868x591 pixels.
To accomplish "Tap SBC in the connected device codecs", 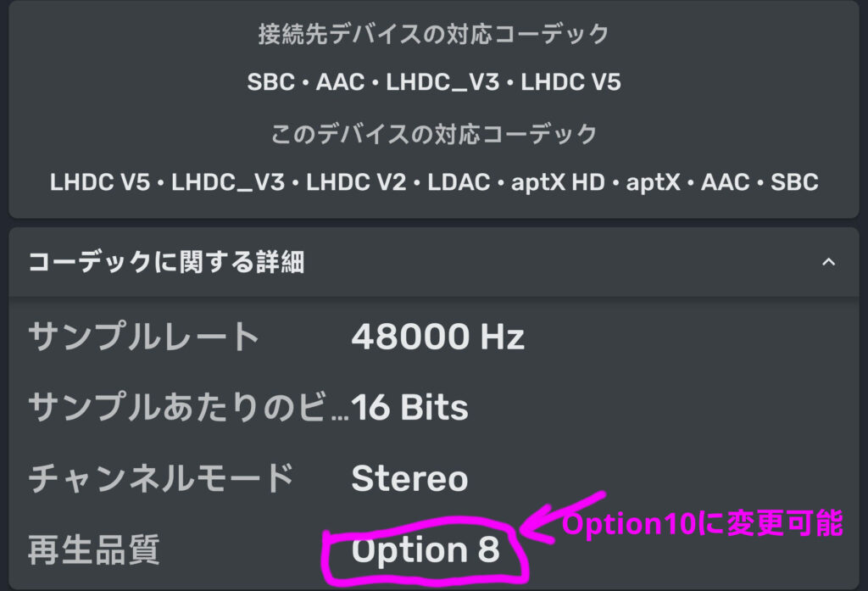I will tap(271, 82).
